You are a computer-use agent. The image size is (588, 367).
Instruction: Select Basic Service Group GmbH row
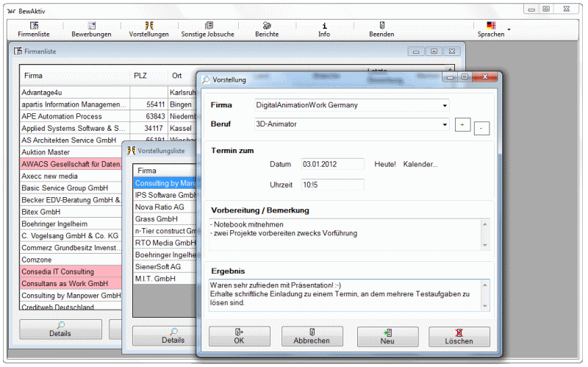[x=71, y=188]
